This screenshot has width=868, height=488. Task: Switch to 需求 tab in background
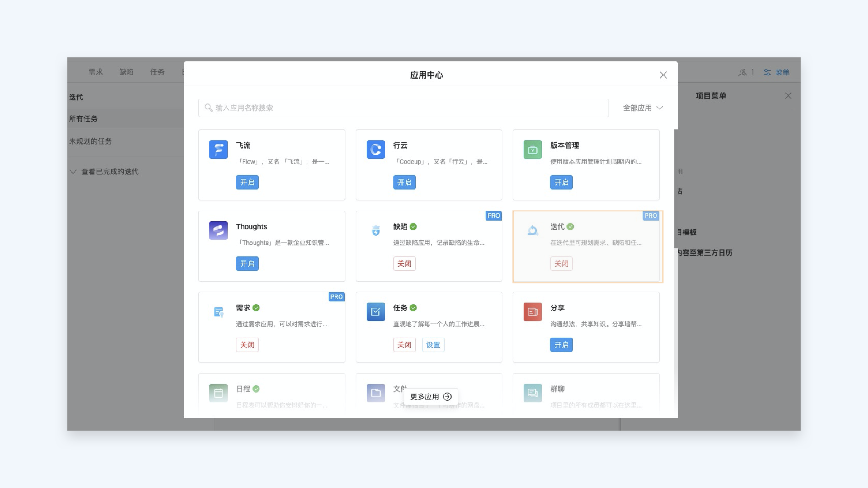95,72
